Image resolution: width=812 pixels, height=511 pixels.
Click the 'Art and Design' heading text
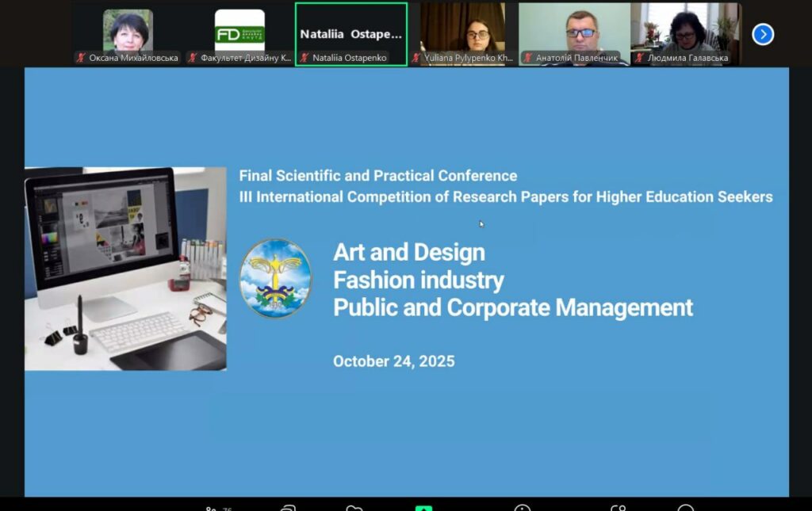pyautogui.click(x=408, y=253)
